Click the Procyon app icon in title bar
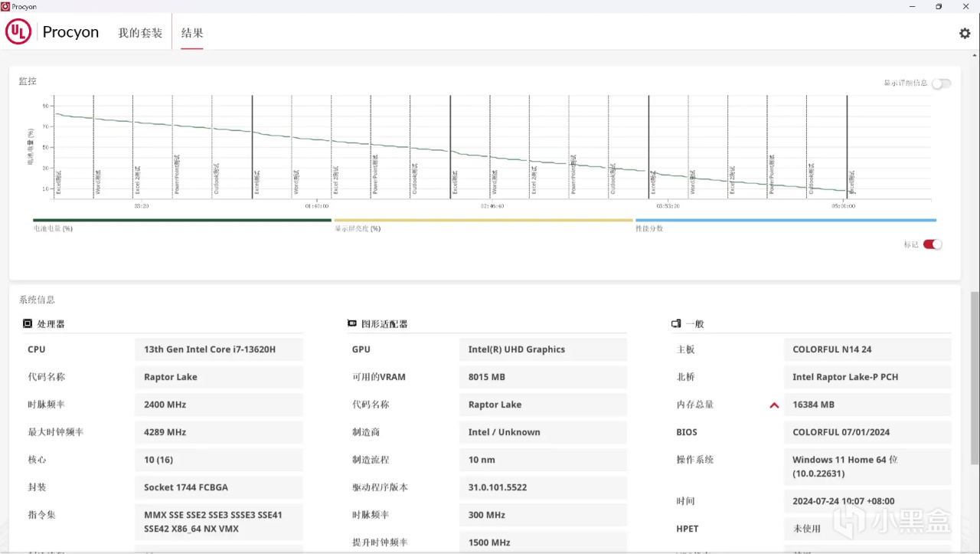 click(x=5, y=6)
